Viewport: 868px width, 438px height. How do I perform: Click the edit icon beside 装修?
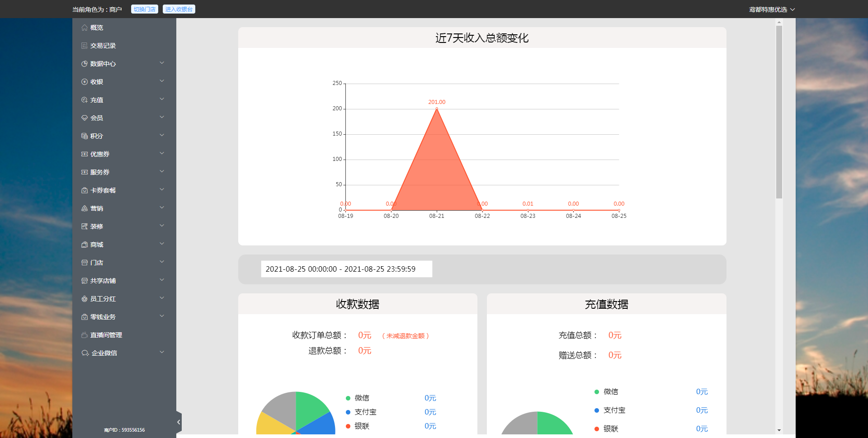(85, 226)
